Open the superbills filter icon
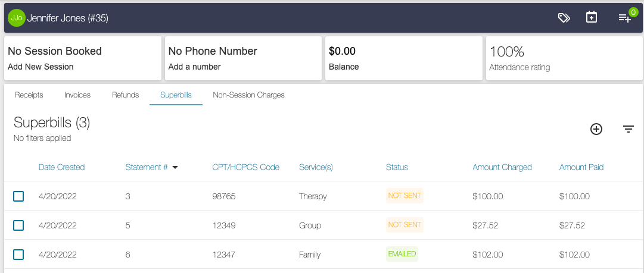The image size is (644, 273). (629, 129)
